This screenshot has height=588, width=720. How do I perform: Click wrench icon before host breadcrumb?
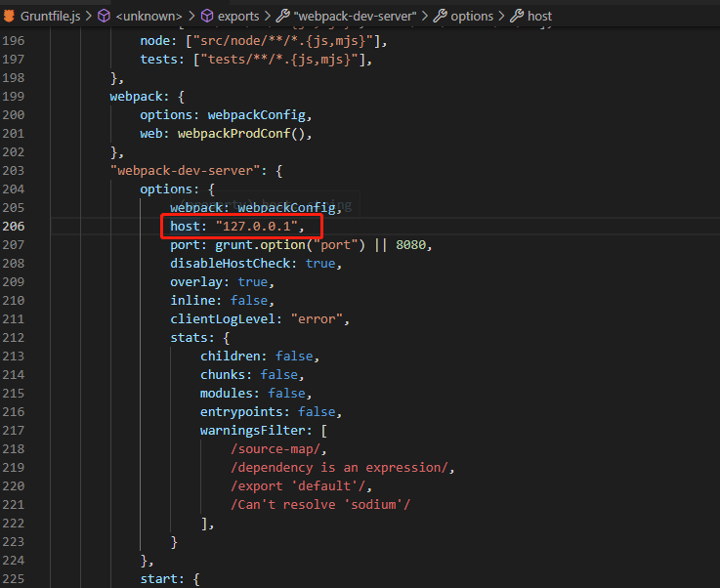point(517,16)
